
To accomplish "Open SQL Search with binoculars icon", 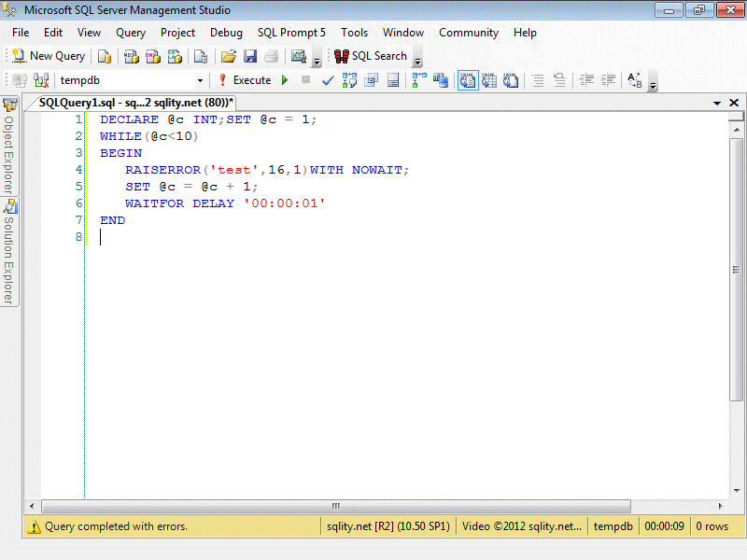I will [371, 56].
